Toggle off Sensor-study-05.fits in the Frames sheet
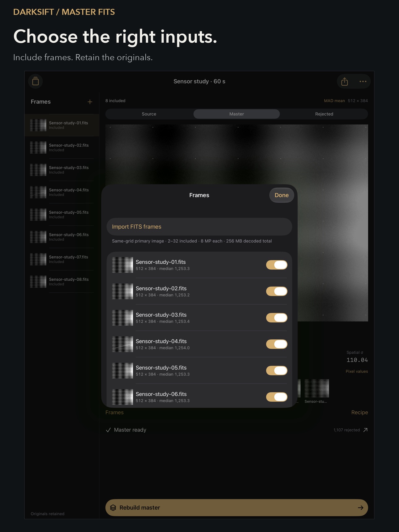This screenshot has width=399, height=532. point(277,371)
